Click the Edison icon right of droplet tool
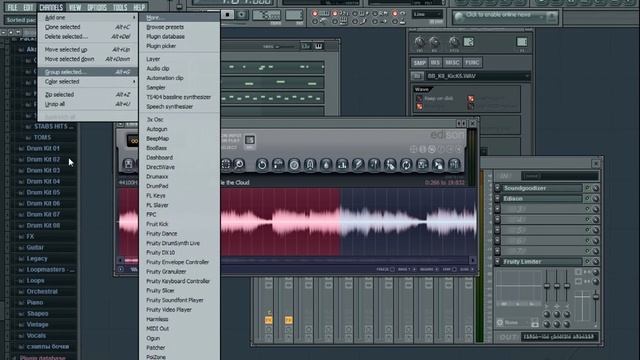This screenshot has width=640, height=360. 342,164
